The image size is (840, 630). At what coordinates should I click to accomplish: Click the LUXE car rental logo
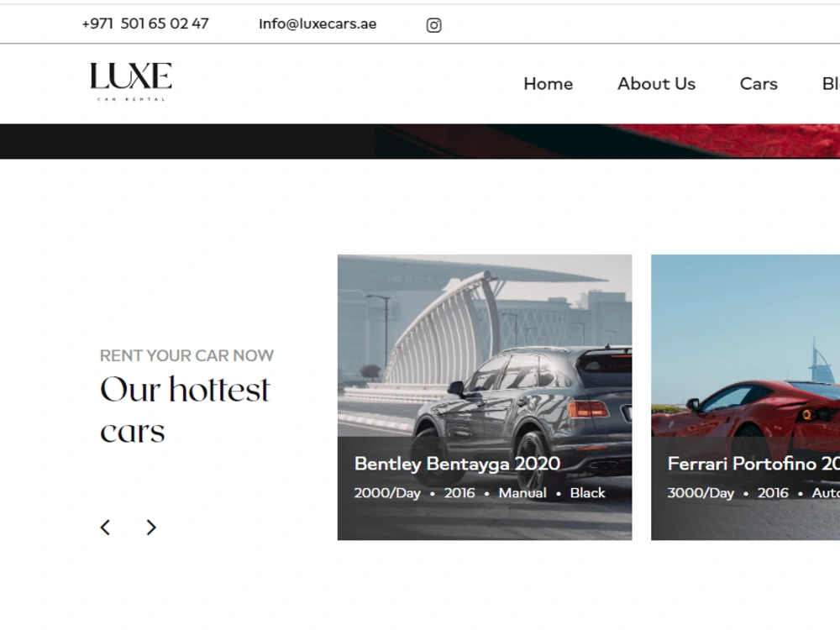(x=131, y=81)
